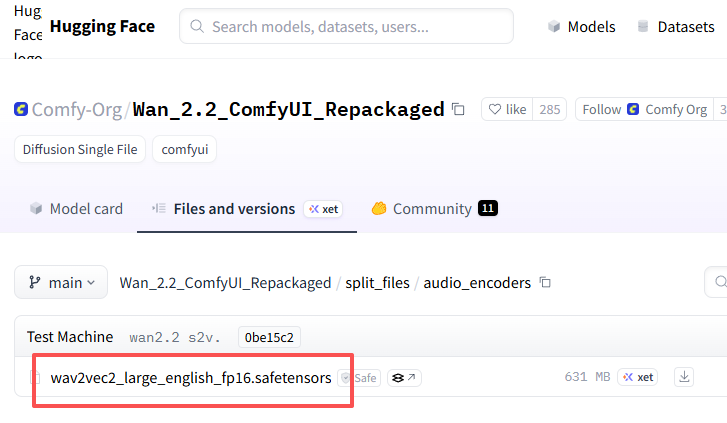Click the 631 MB file size

[x=587, y=377]
